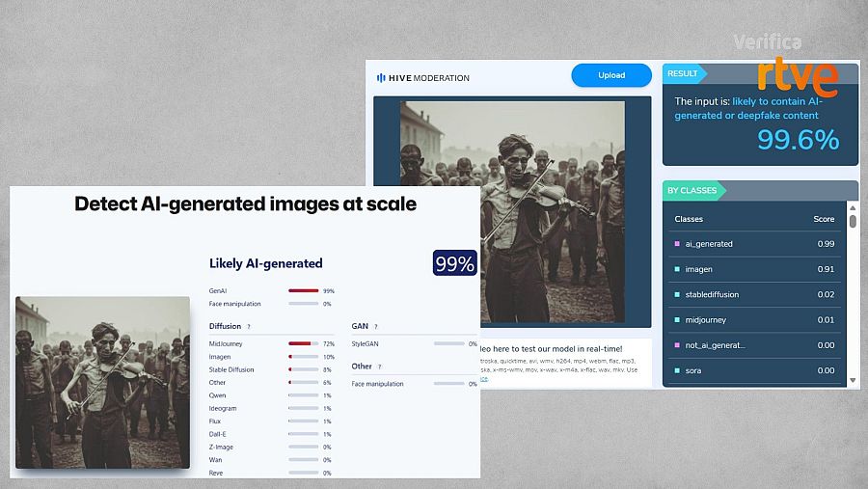Screen dimensions: 868x489
Task: Select the stablediffusion row in the classes table
Action: click(x=754, y=294)
